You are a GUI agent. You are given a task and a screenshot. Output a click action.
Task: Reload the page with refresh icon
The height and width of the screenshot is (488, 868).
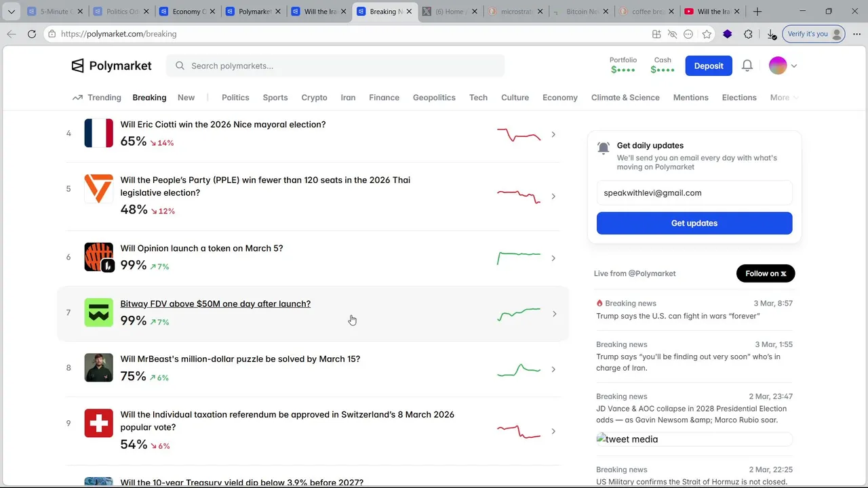click(x=32, y=34)
